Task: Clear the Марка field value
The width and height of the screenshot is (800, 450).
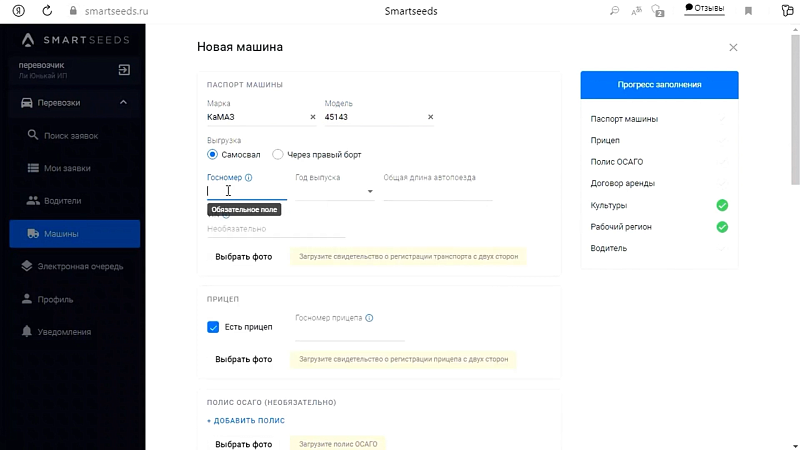Action: (313, 117)
